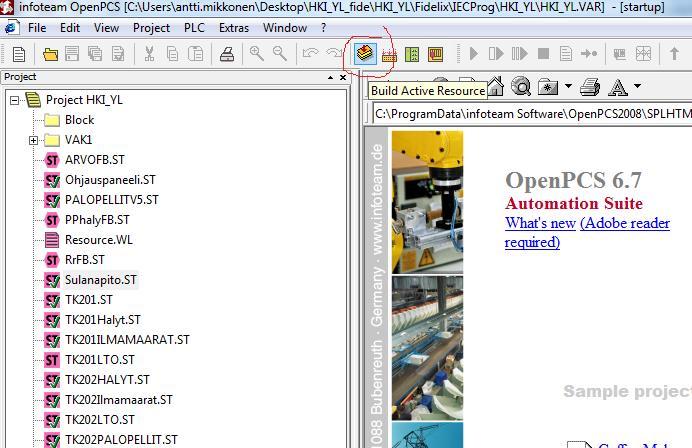This screenshot has width=692, height=448.
Task: Click the robot arm photo thumbnail
Action: pos(427,202)
